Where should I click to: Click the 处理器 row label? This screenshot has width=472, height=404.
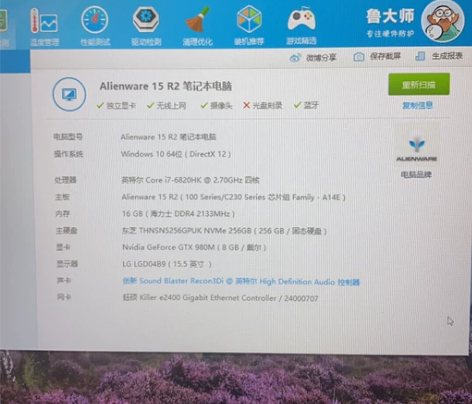[65, 180]
